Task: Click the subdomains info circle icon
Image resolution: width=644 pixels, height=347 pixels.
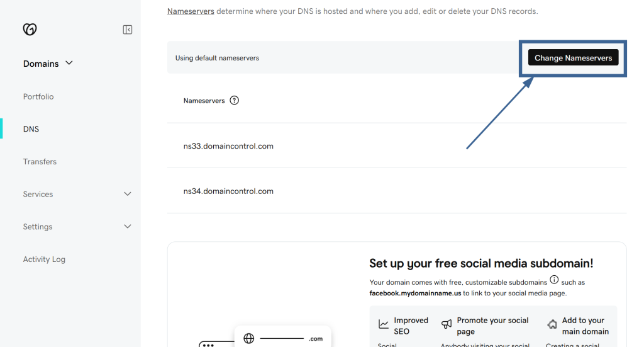Action: coord(554,280)
